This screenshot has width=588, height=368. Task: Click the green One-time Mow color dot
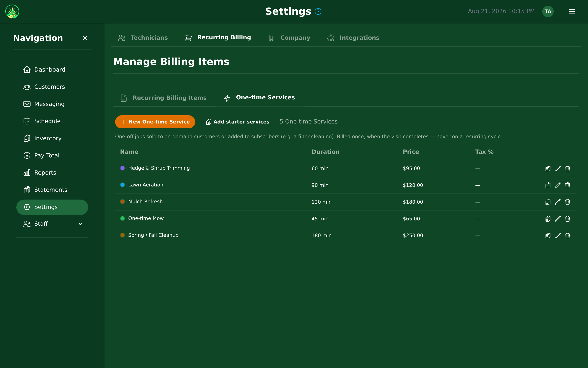coord(122,218)
